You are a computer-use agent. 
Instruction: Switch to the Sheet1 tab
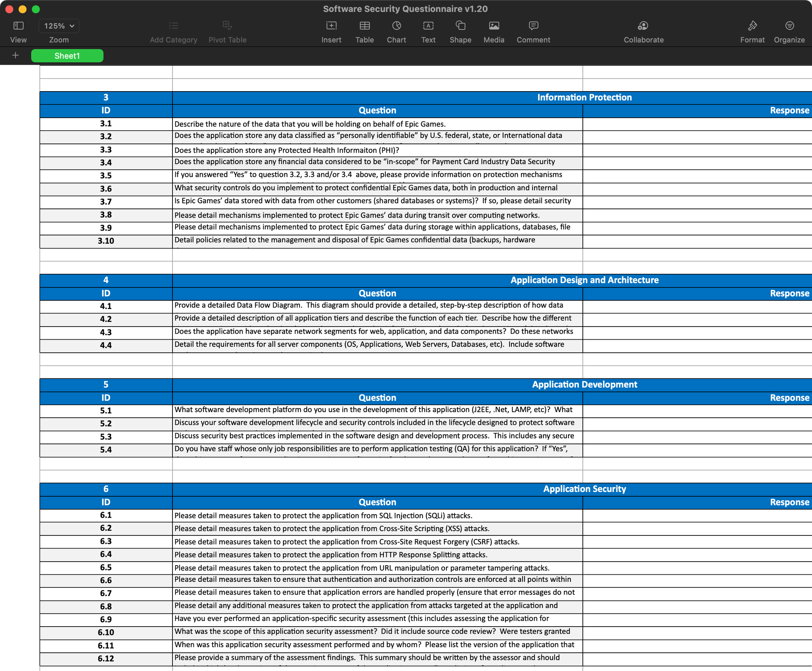point(67,56)
